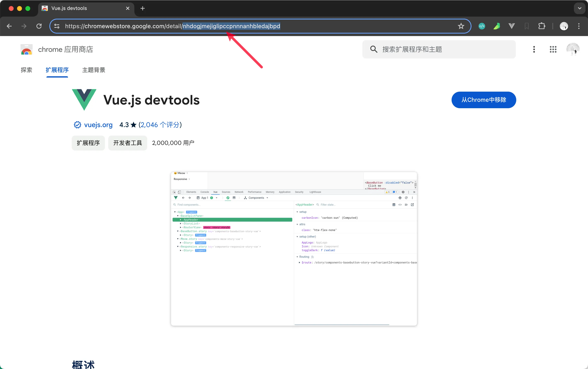Click the green bird extension icon
The height and width of the screenshot is (369, 588).
coord(497,26)
